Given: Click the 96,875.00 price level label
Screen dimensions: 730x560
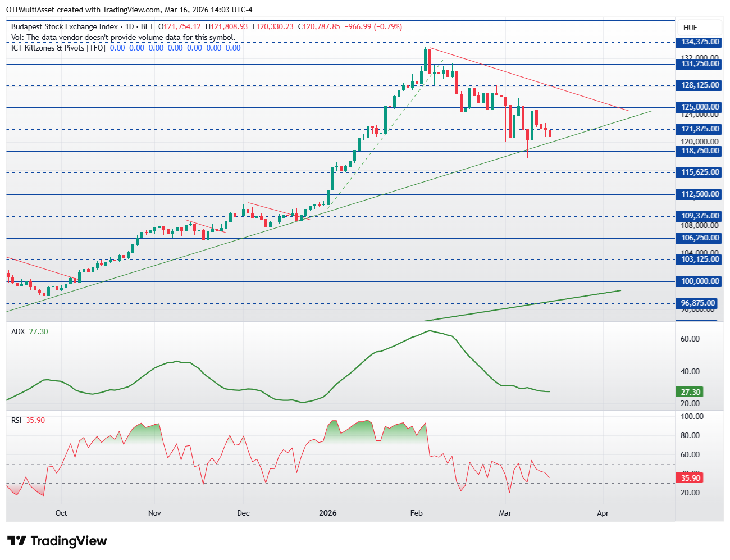Looking at the screenshot, I should (x=699, y=303).
